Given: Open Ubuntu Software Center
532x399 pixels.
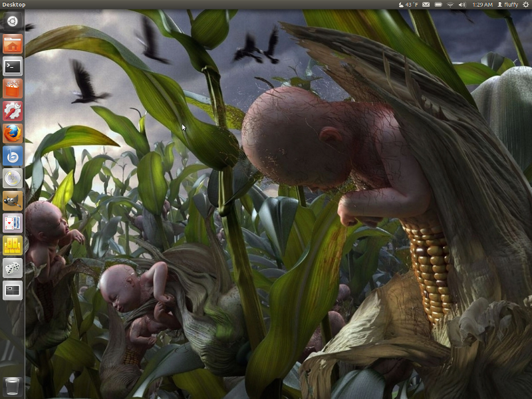Looking at the screenshot, I should click(x=13, y=88).
